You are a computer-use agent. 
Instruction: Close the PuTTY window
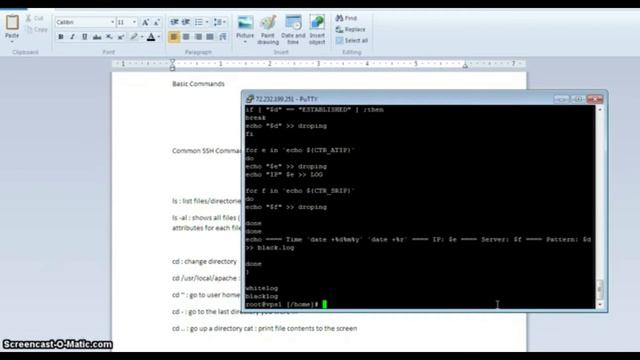pos(595,99)
